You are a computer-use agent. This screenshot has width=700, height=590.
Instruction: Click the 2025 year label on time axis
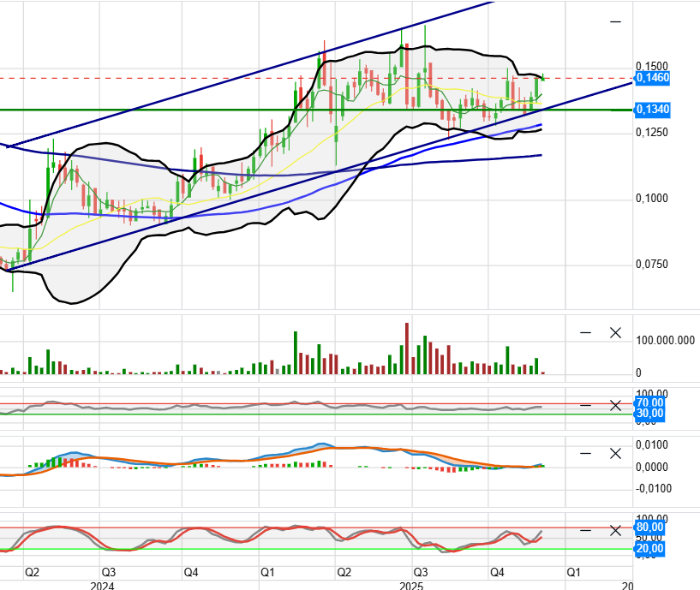coord(412,586)
